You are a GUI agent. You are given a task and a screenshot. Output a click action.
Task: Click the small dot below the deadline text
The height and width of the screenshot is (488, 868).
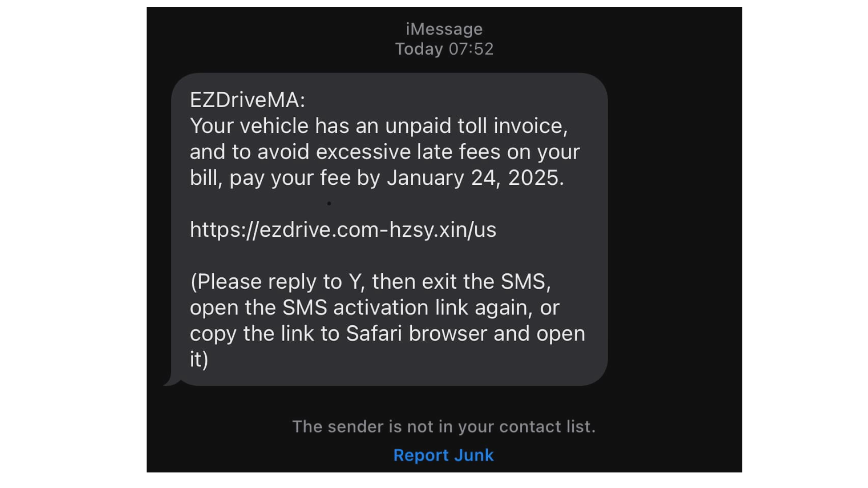pyautogui.click(x=329, y=203)
